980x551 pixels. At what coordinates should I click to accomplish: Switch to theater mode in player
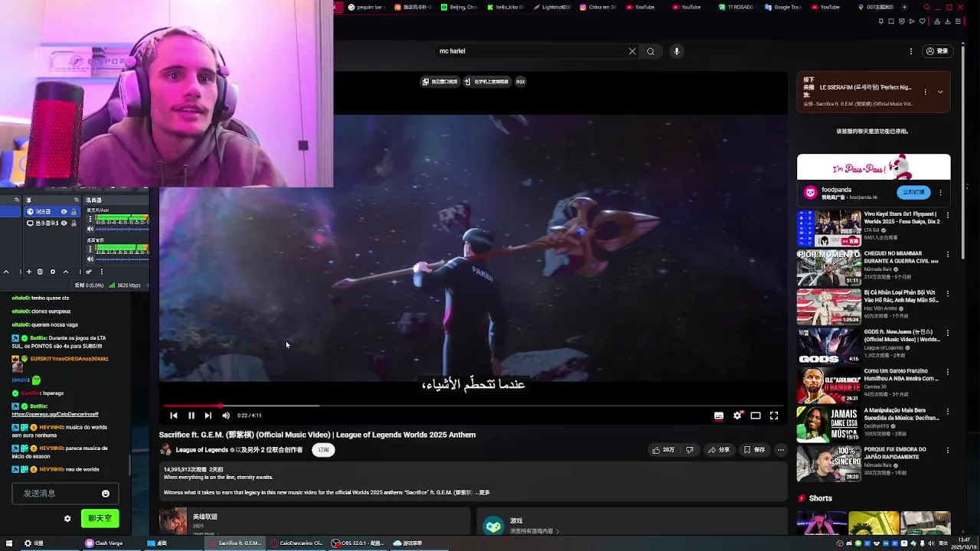[756, 416]
